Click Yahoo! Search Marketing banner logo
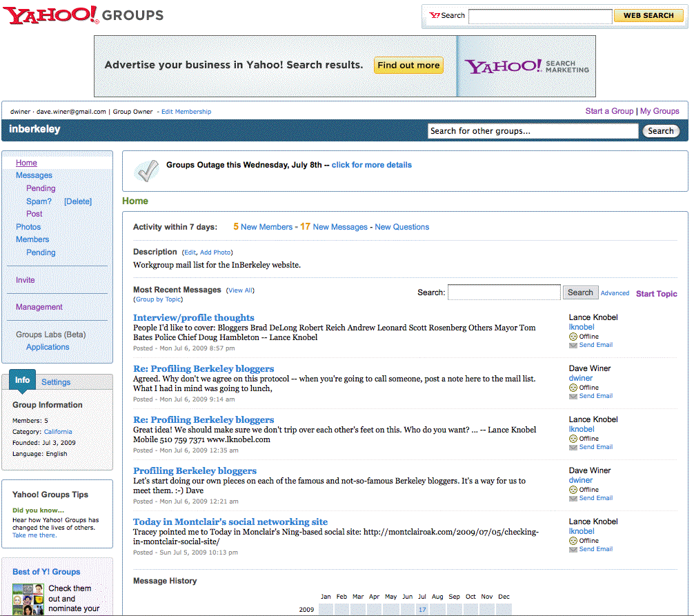This screenshot has height=616, width=694. point(526,66)
